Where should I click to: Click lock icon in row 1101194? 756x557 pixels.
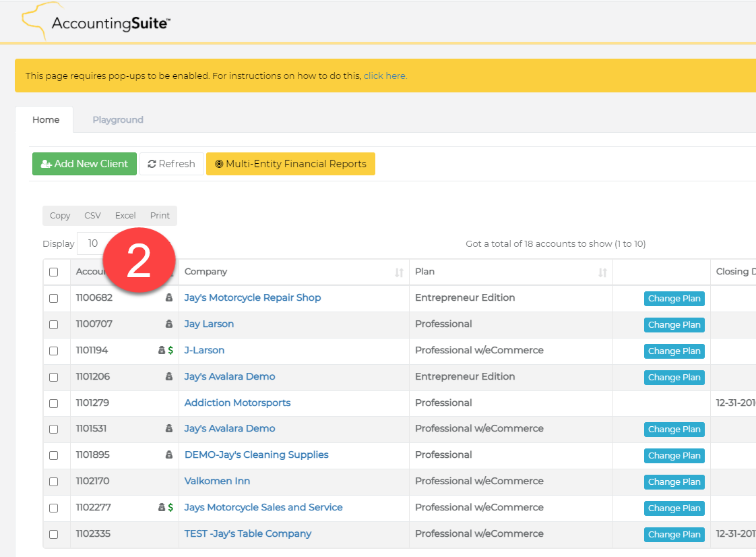coord(162,351)
